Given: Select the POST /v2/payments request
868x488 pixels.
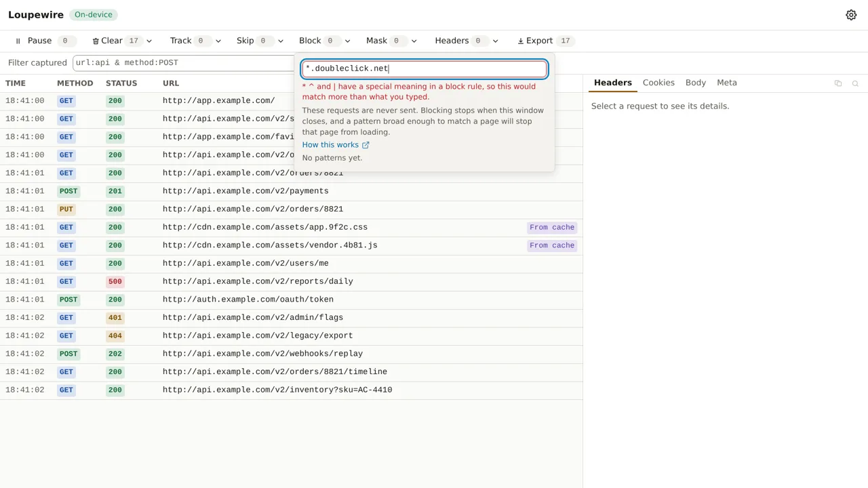Looking at the screenshot, I should pyautogui.click(x=291, y=191).
